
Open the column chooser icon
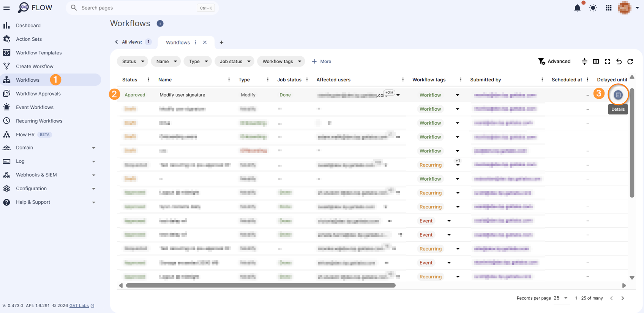596,61
